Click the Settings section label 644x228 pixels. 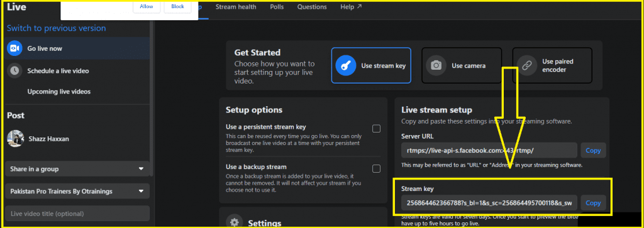(x=265, y=224)
